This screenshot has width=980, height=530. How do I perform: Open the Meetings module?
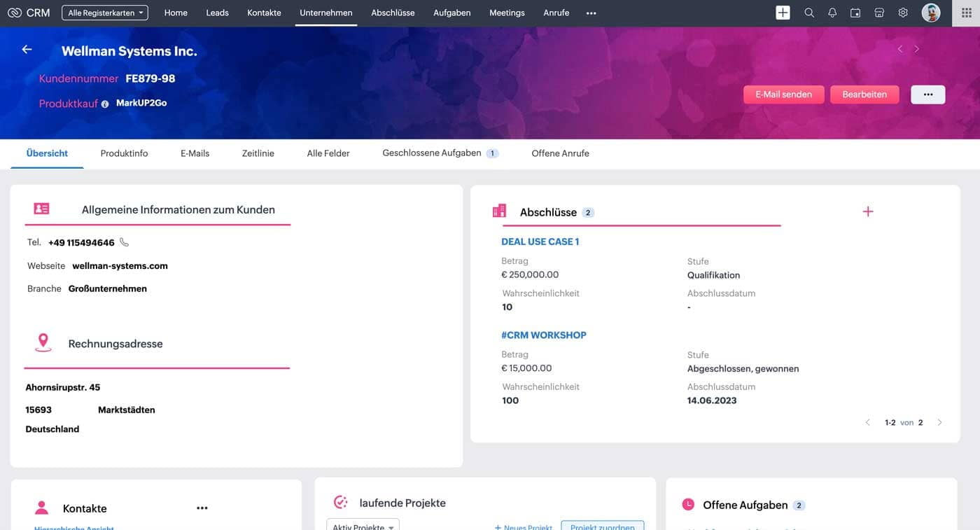[507, 13]
